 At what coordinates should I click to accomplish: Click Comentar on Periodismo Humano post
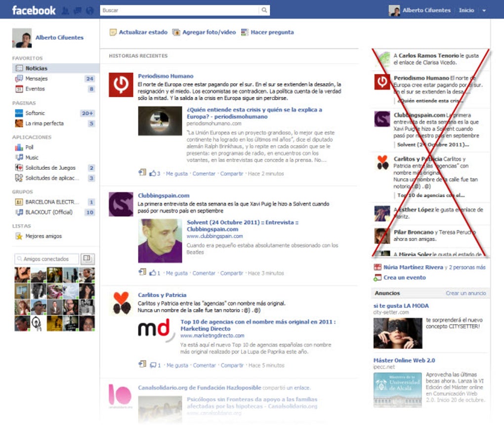pos(204,174)
